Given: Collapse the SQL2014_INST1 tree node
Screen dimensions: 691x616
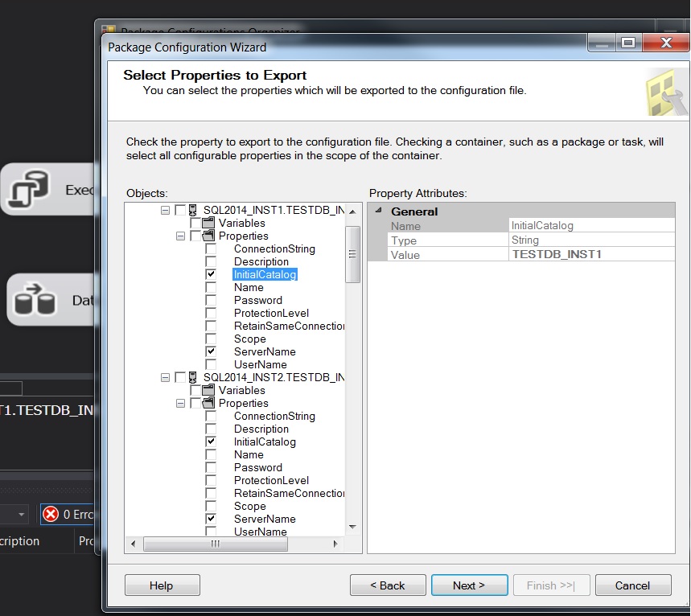Looking at the screenshot, I should coord(166,210).
